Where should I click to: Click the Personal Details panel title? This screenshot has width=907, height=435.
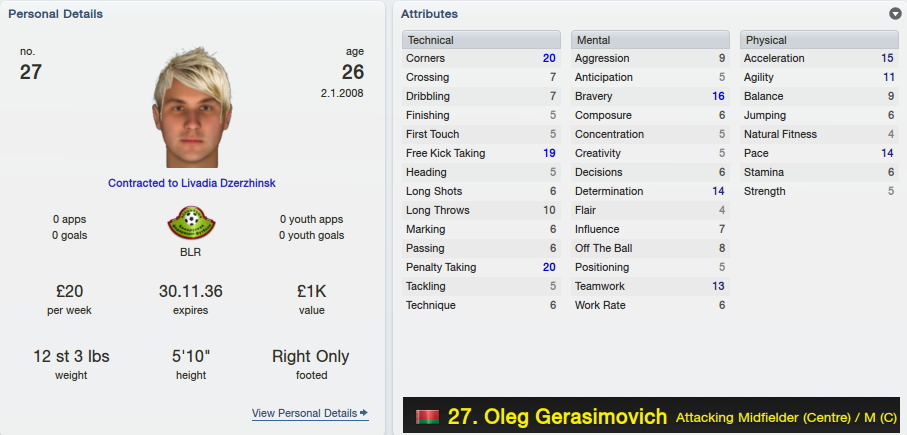56,14
